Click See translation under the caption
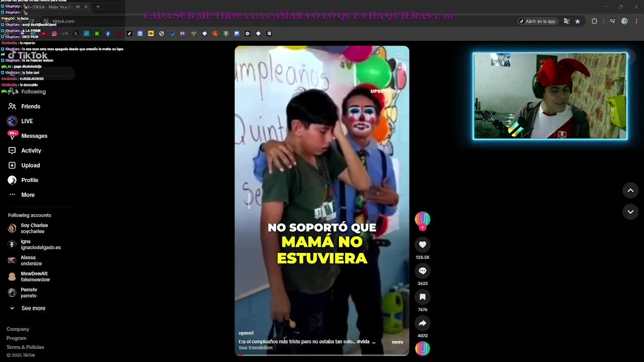 [256, 348]
